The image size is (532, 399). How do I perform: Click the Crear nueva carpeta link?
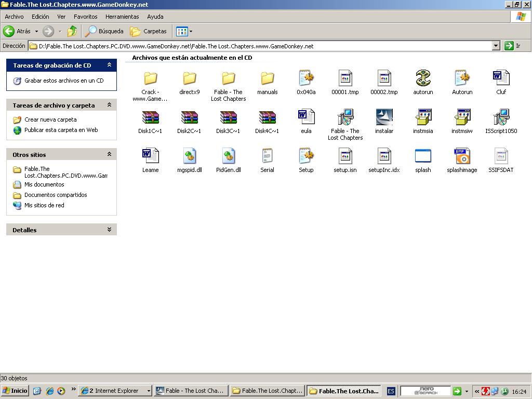[x=50, y=119]
